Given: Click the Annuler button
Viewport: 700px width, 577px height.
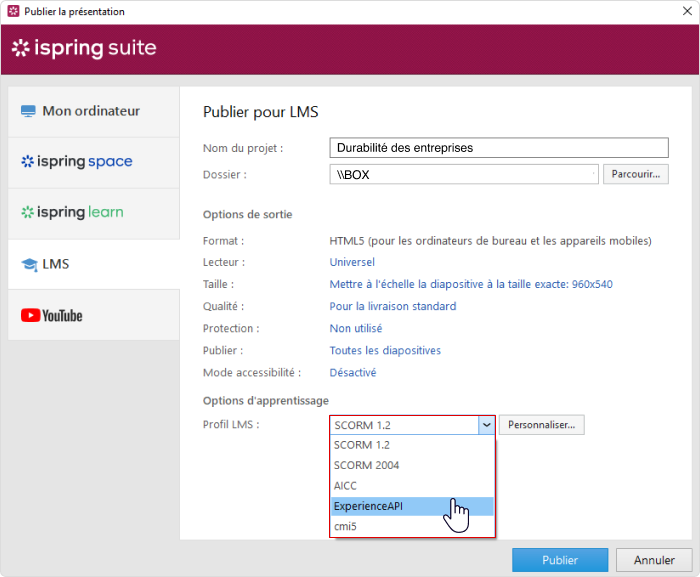Looking at the screenshot, I should (x=654, y=560).
